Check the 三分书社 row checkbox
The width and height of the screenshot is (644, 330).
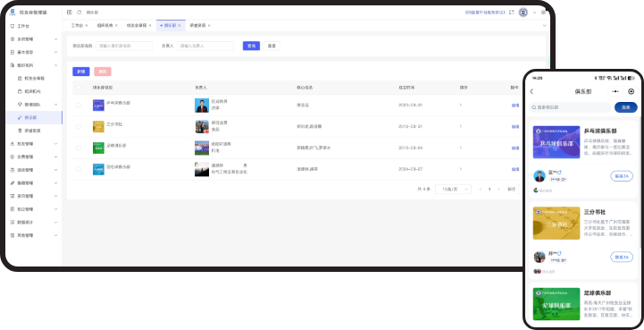point(79,126)
